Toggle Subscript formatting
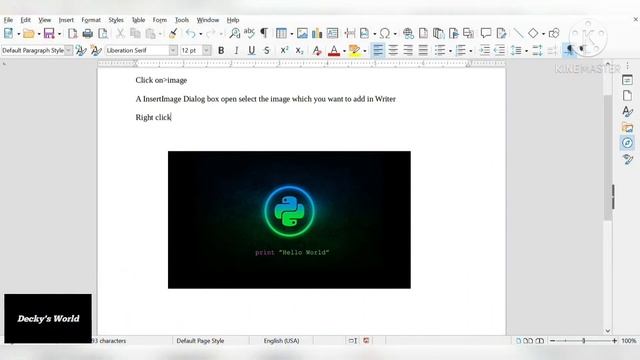The image size is (640, 360). pos(299,50)
